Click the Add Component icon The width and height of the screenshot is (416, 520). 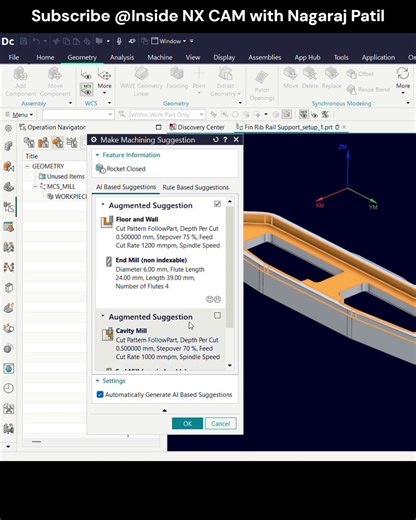pyautogui.click(x=20, y=74)
